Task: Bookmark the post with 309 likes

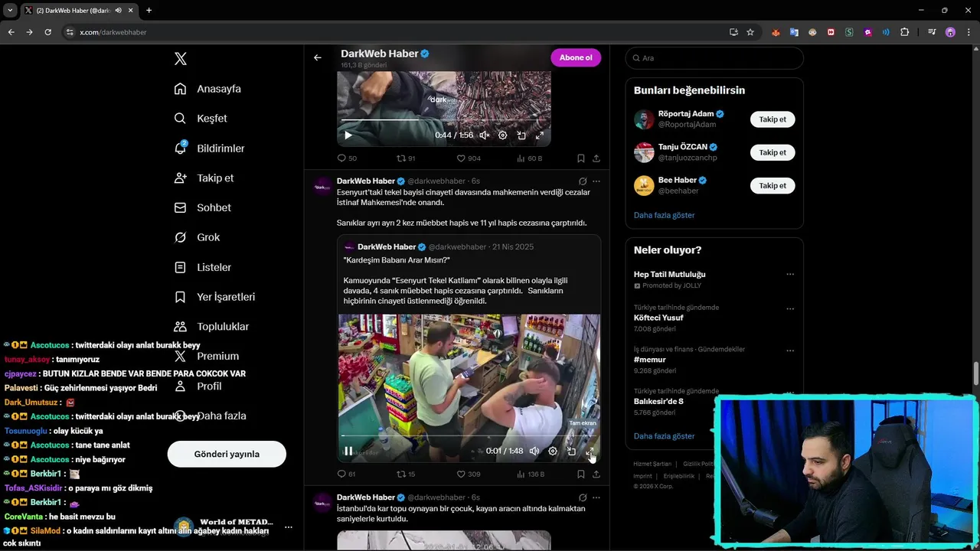Action: (581, 474)
